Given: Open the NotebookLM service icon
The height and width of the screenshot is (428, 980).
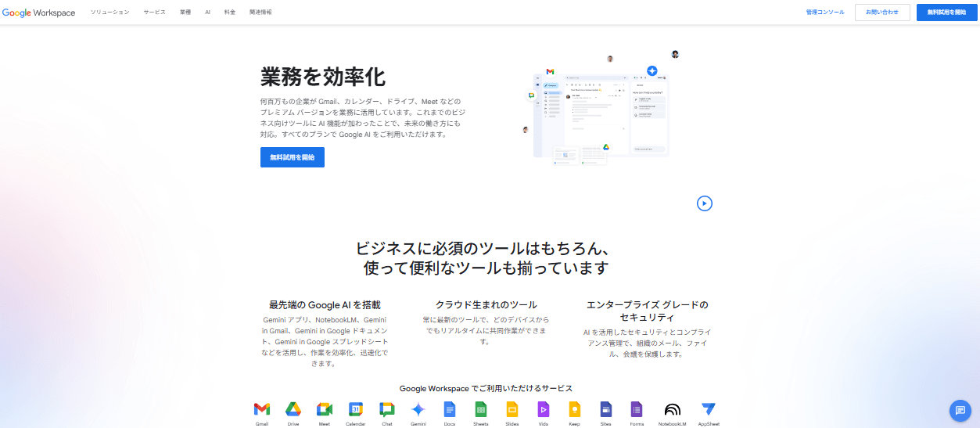Looking at the screenshot, I should point(672,409).
